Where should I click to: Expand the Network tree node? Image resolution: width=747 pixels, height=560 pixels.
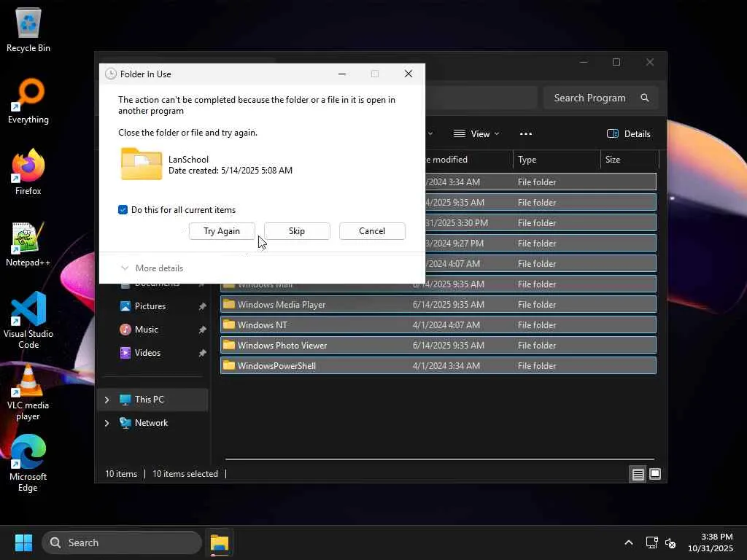107,423
